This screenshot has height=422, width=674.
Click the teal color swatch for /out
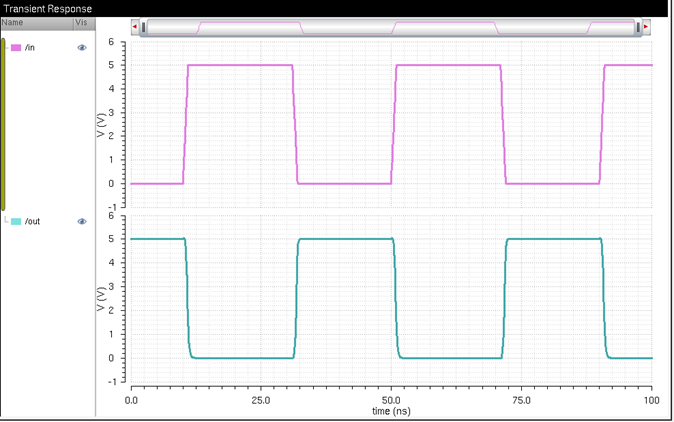pos(16,221)
